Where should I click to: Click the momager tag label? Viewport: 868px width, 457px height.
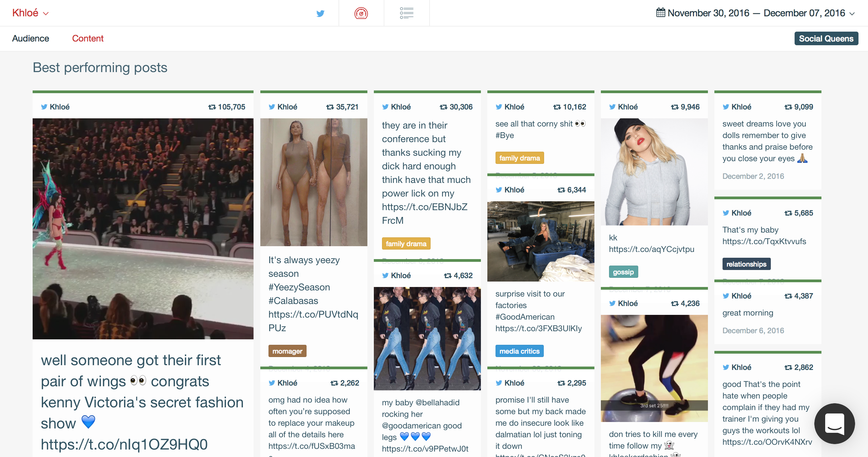287,351
